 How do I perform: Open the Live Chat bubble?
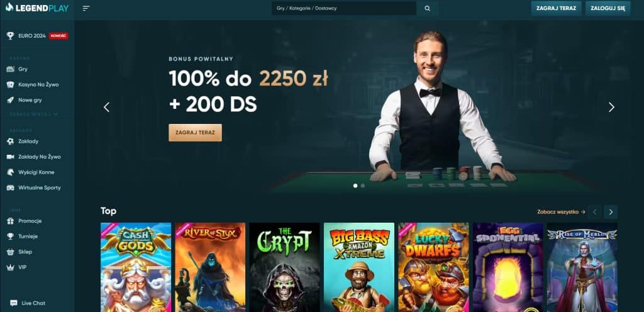coord(28,303)
